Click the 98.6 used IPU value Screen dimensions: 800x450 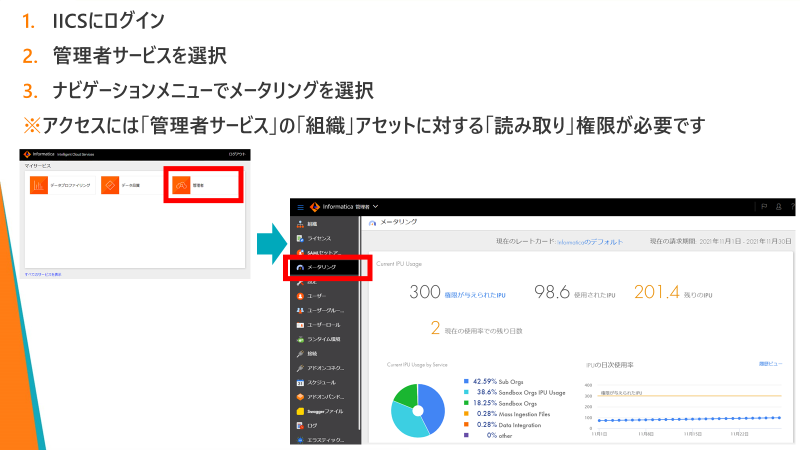552,292
